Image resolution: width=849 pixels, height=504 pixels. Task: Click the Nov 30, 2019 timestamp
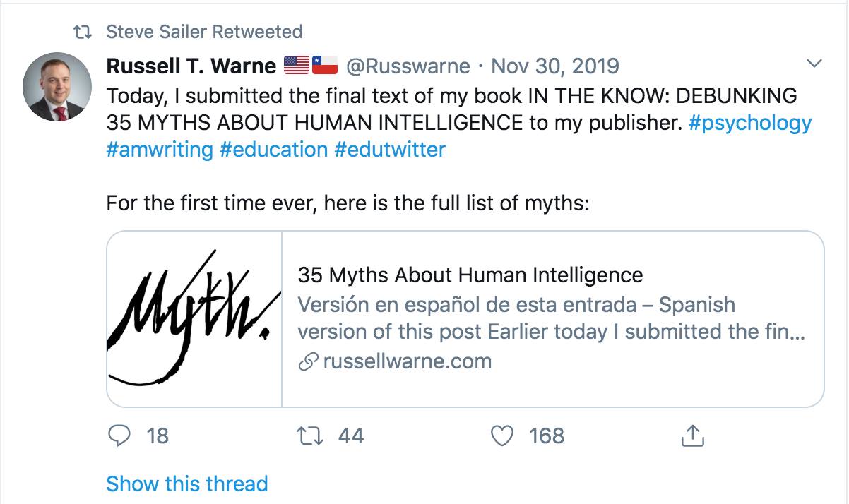click(x=554, y=65)
